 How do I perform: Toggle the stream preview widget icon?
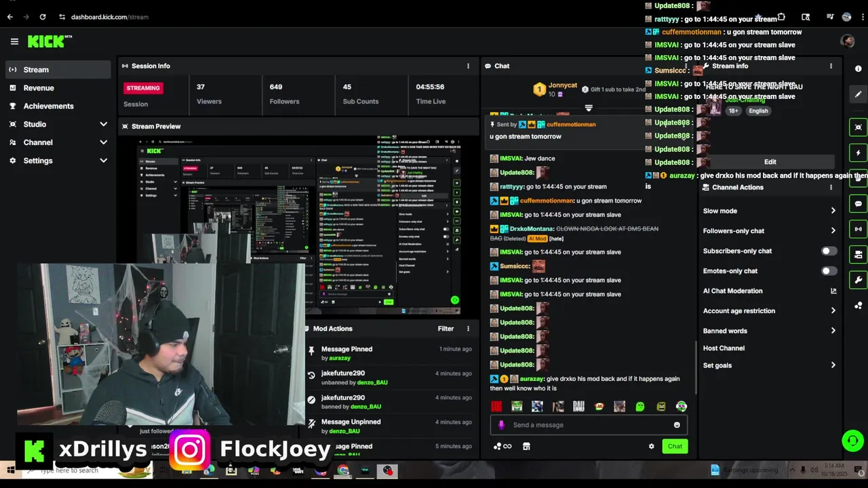pos(858,127)
